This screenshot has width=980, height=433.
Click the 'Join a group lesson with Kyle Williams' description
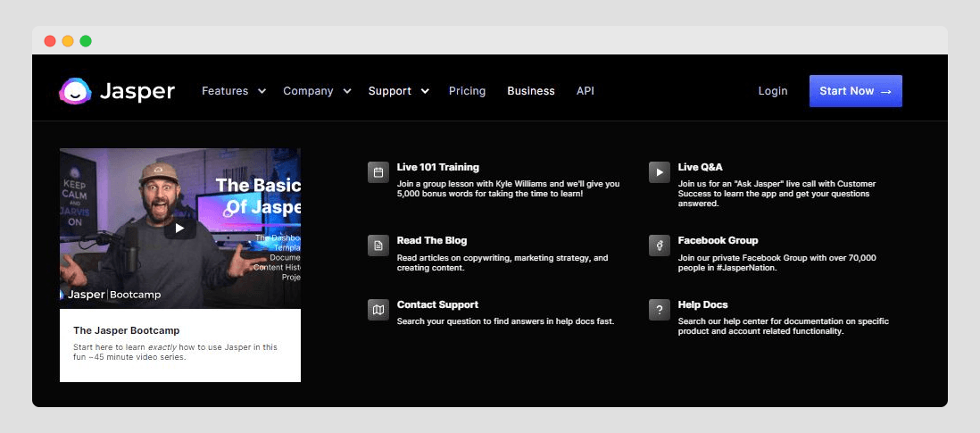tap(508, 188)
